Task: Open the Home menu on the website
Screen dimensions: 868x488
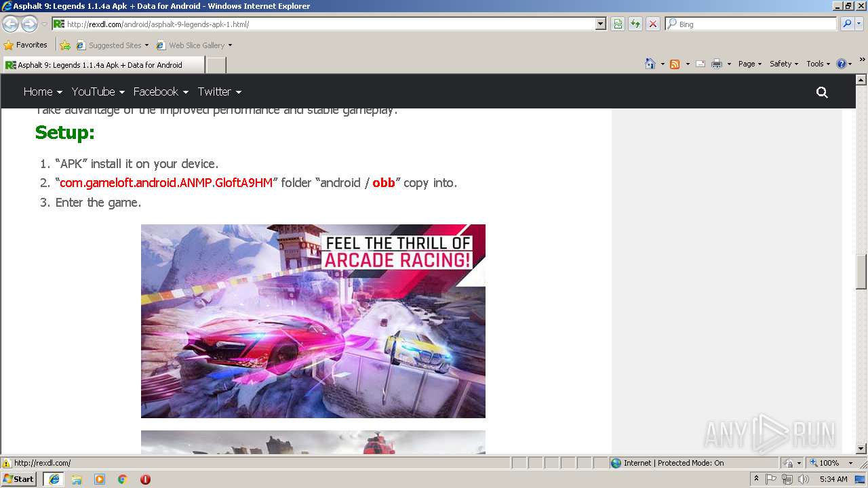Action: click(x=43, y=91)
